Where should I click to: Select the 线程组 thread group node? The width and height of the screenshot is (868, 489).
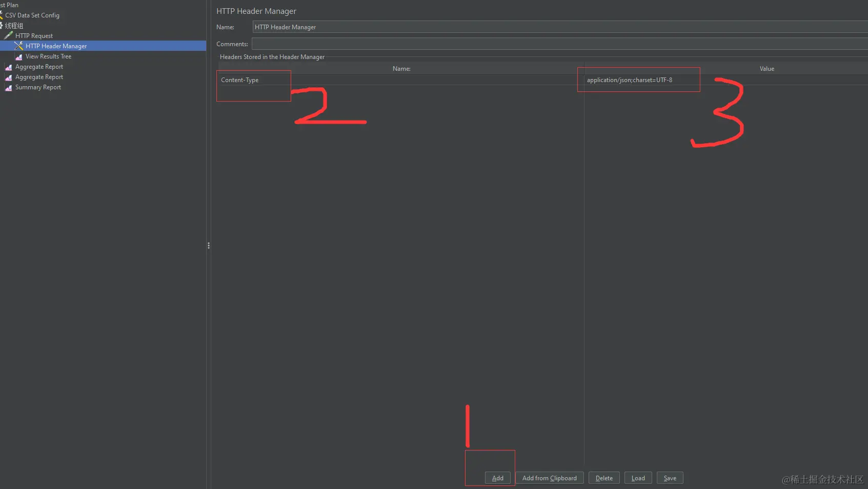[x=14, y=26]
